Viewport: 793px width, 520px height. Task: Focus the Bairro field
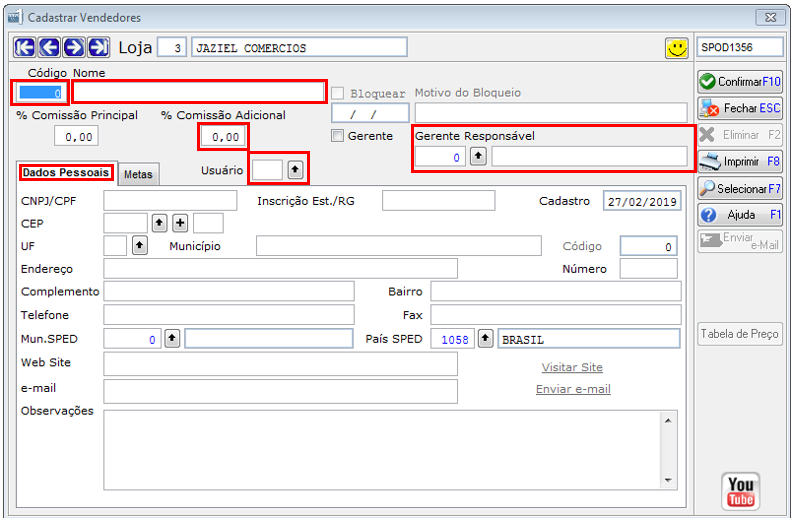click(556, 291)
